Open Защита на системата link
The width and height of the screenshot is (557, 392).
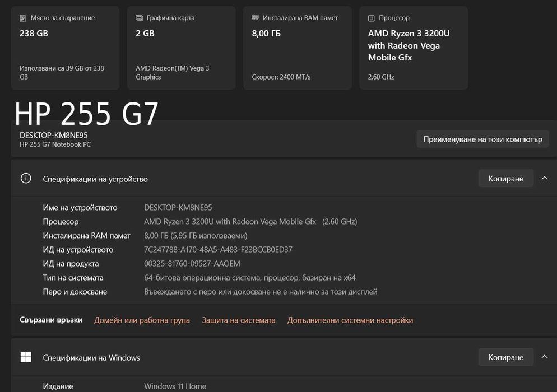[x=239, y=320]
